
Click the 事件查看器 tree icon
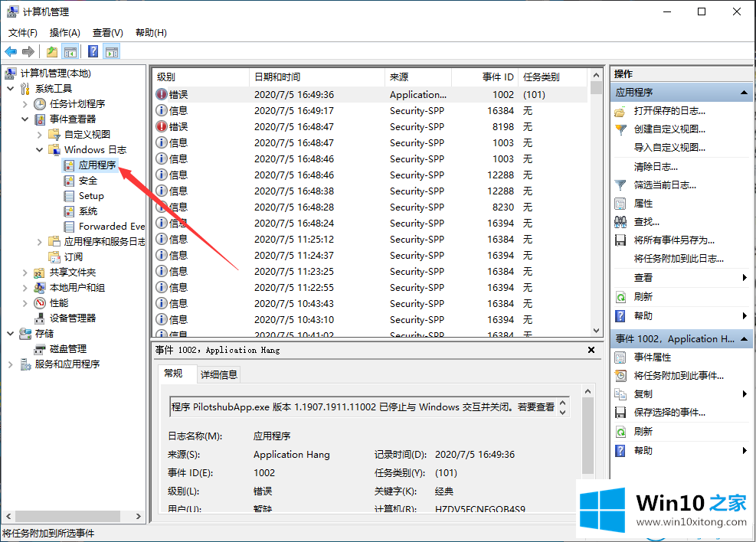(40, 119)
